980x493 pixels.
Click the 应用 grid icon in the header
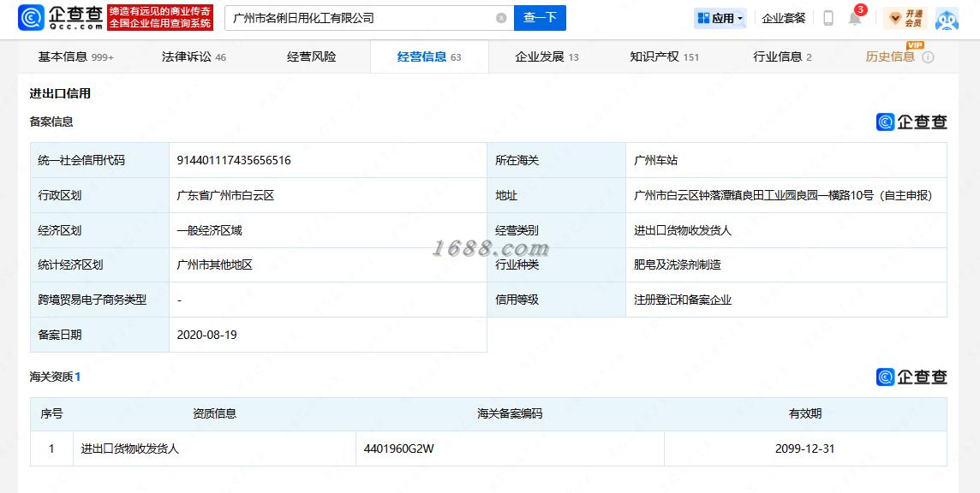pos(704,18)
